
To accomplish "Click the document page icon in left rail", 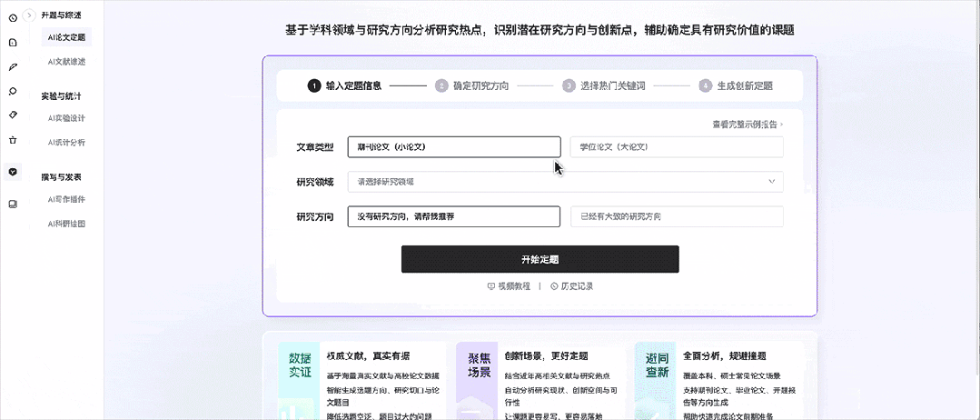I will coord(13,43).
